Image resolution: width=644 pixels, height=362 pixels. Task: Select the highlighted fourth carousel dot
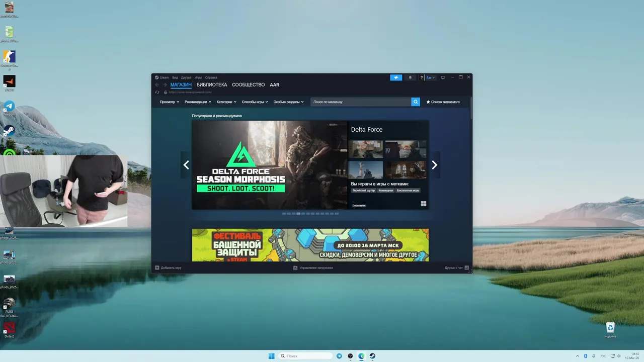[298, 214]
